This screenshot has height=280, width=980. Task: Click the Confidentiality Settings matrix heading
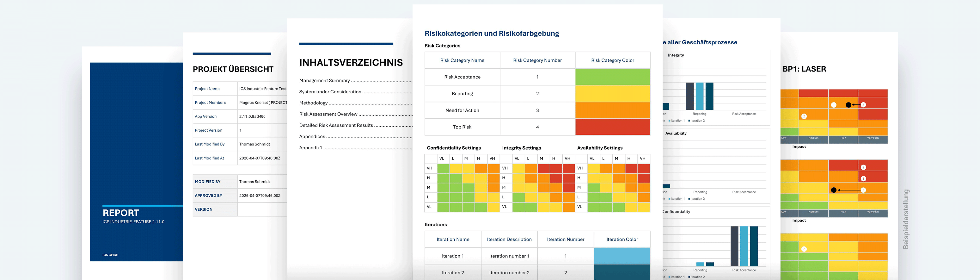(x=454, y=148)
